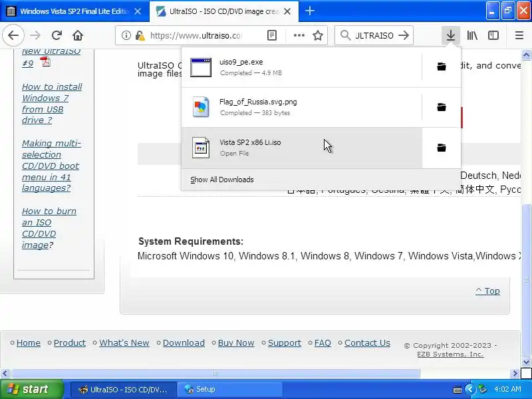Click the Buy Now footer link

(236, 342)
